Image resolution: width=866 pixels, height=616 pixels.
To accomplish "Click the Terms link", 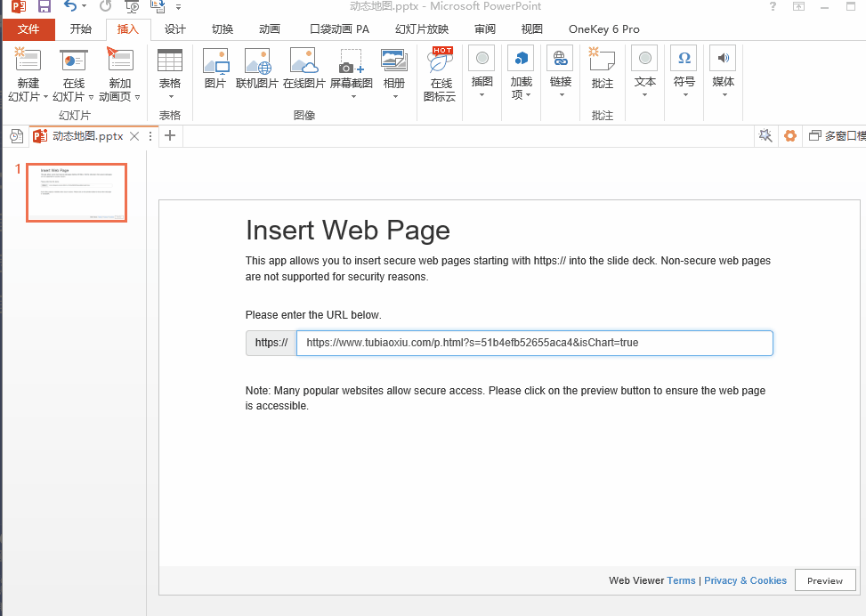I will (681, 580).
